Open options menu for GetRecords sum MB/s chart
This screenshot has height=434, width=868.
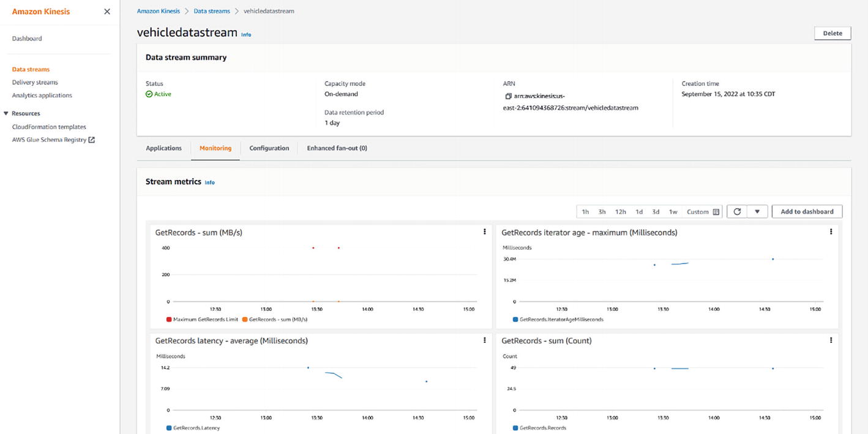click(x=485, y=232)
